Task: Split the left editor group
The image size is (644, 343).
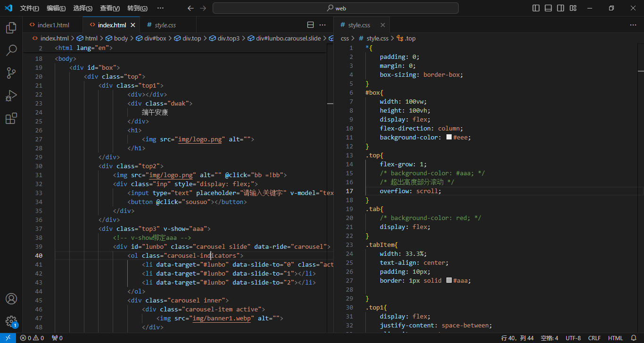Action: click(310, 25)
